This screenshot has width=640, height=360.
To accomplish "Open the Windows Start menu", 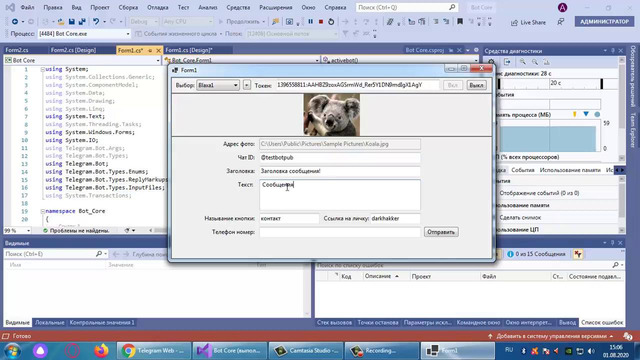I will 12,351.
